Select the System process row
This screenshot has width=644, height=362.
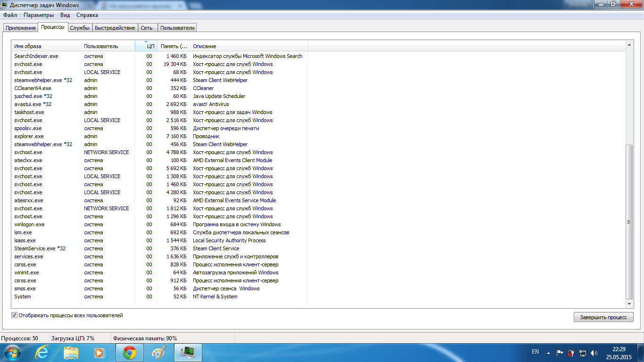tap(159, 296)
